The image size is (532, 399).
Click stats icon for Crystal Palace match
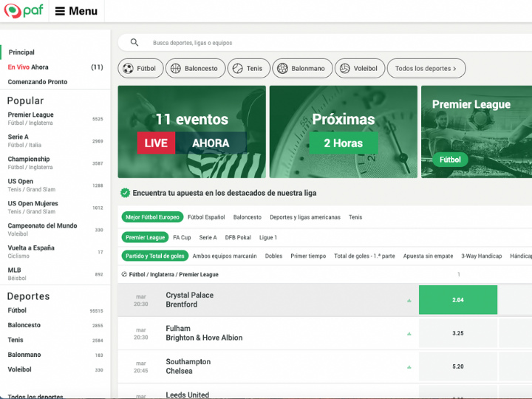pos(409,301)
